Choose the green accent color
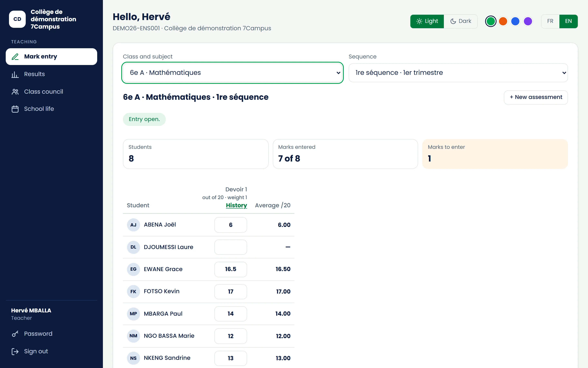 491,21
